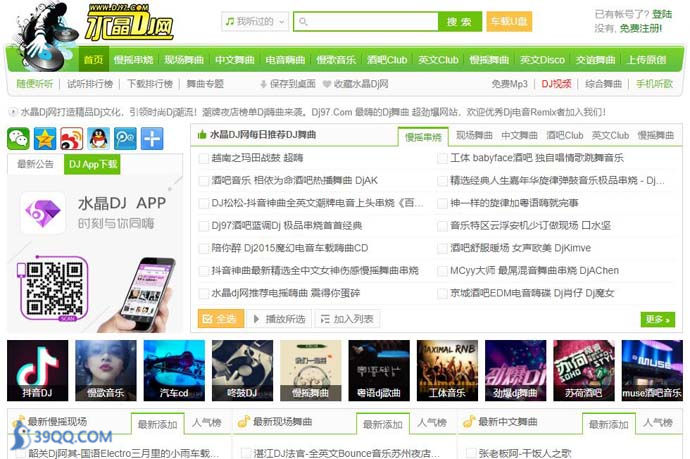Click the green 更多 button
This screenshot has height=459, width=690.
(x=657, y=319)
